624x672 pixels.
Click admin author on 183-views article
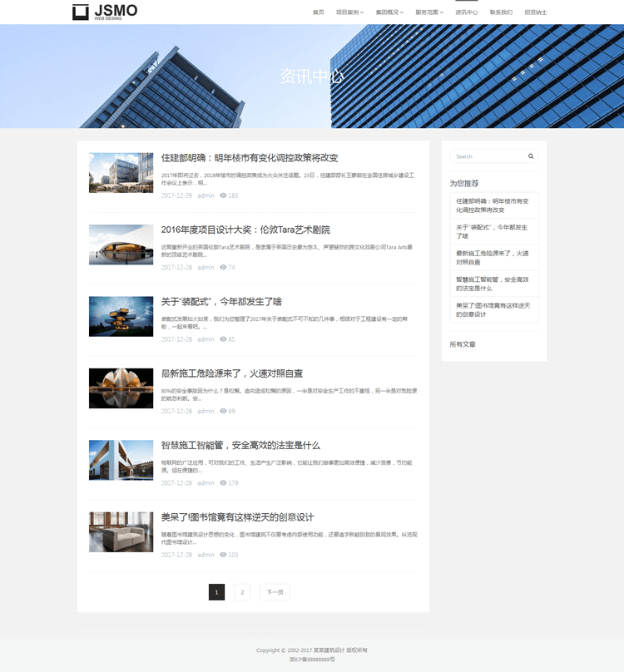click(206, 195)
